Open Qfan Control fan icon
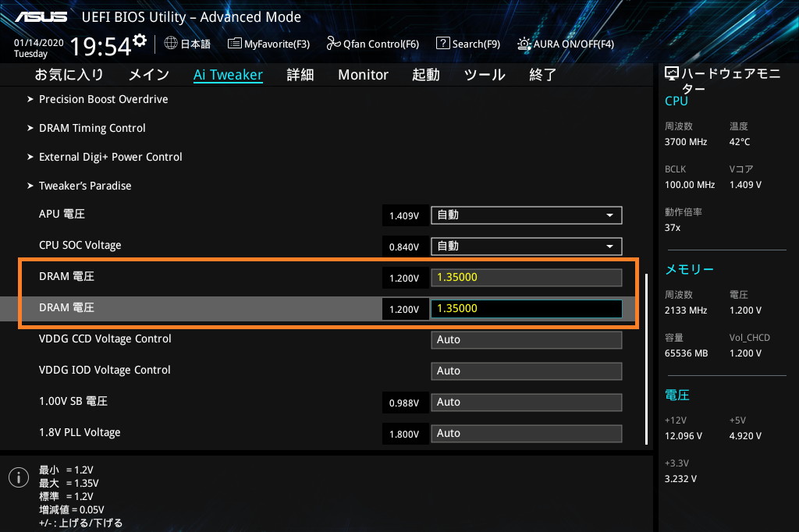 tap(333, 44)
